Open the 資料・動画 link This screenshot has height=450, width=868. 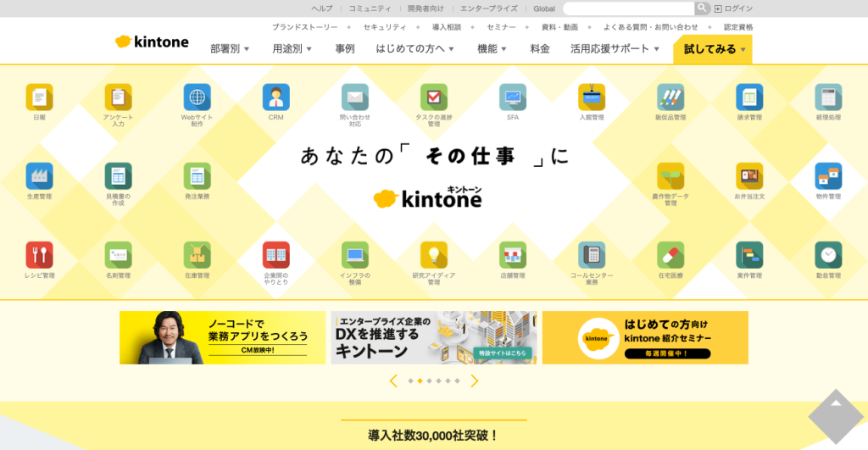pos(559,27)
